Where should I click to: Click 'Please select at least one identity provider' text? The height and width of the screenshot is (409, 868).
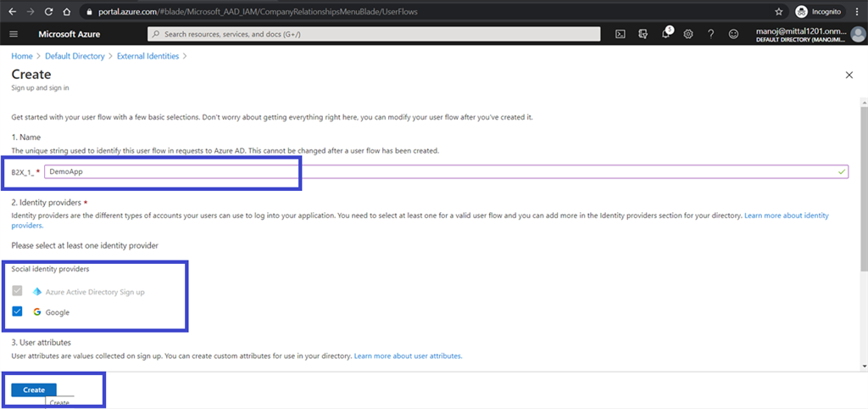click(x=86, y=245)
